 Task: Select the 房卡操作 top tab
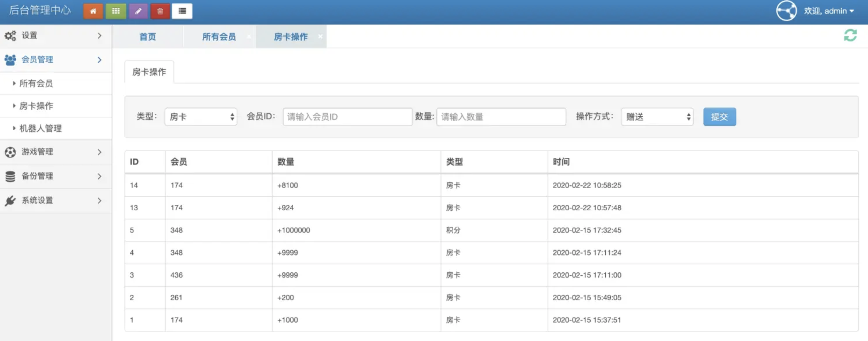(x=290, y=36)
